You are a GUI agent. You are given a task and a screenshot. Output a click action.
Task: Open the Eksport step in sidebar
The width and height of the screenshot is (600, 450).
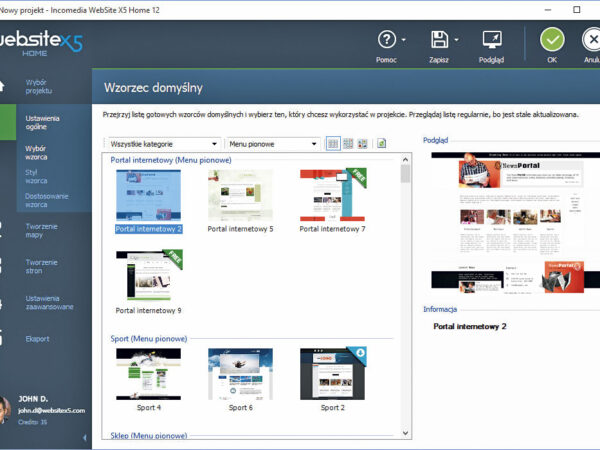coord(38,338)
